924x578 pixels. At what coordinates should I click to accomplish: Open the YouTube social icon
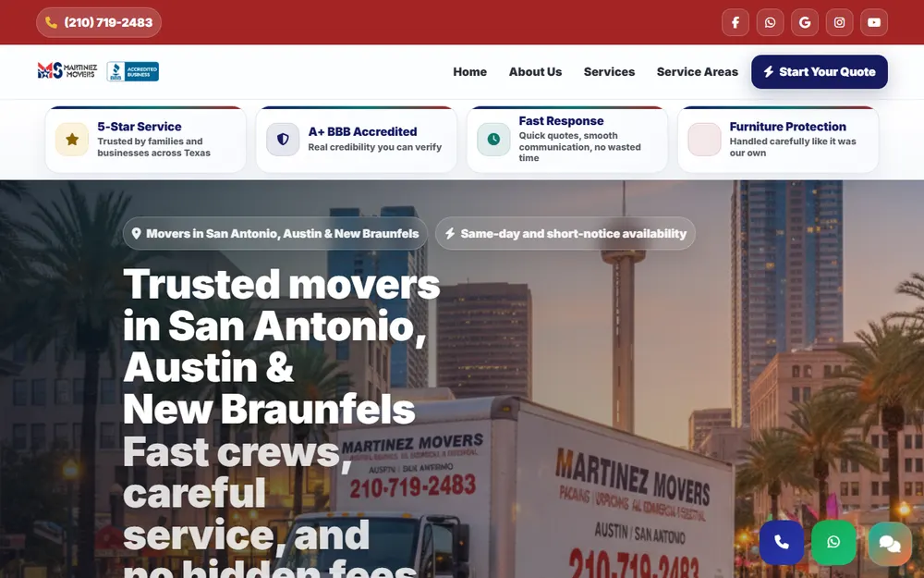tap(874, 22)
